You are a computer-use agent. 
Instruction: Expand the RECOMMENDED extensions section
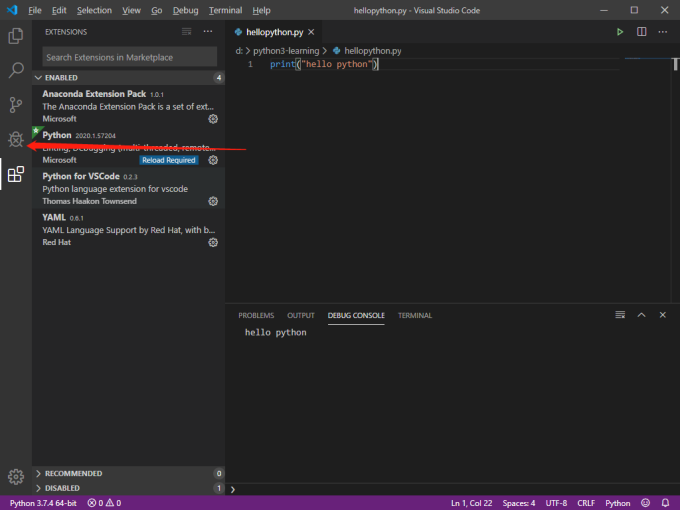(128, 473)
